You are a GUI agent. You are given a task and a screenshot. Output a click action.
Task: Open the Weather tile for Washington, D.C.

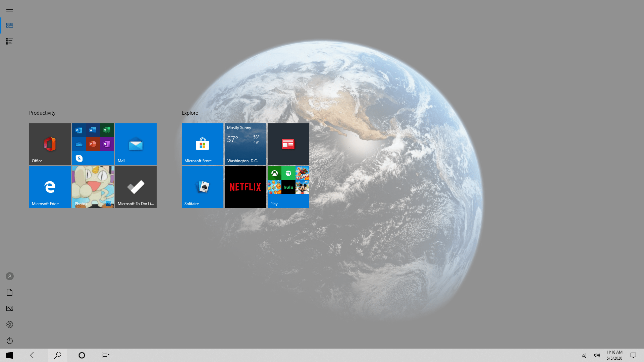click(245, 144)
